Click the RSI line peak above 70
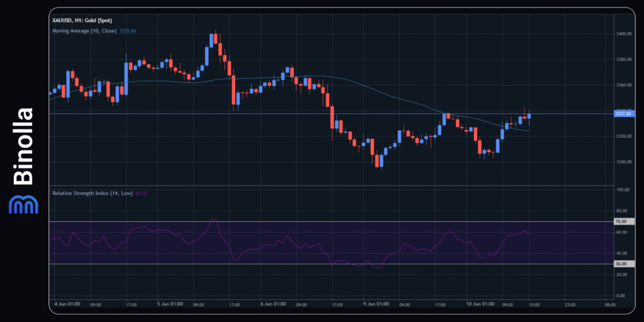 (x=214, y=219)
